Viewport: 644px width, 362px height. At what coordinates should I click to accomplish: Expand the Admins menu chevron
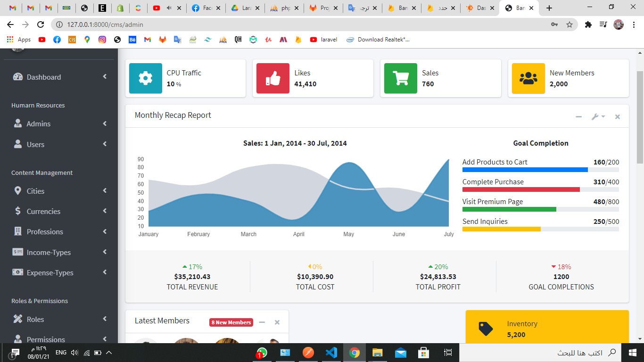pyautogui.click(x=105, y=123)
